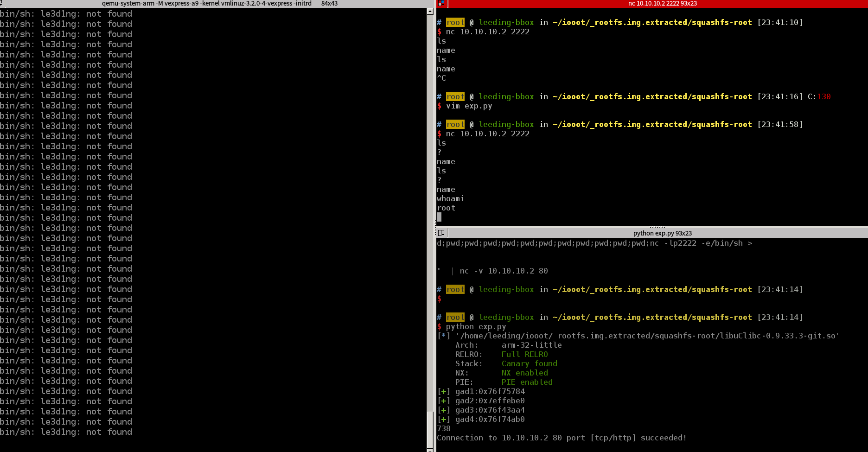868x452 pixels.
Task: Click the terminal cursor block in the nc pane
Action: click(439, 217)
